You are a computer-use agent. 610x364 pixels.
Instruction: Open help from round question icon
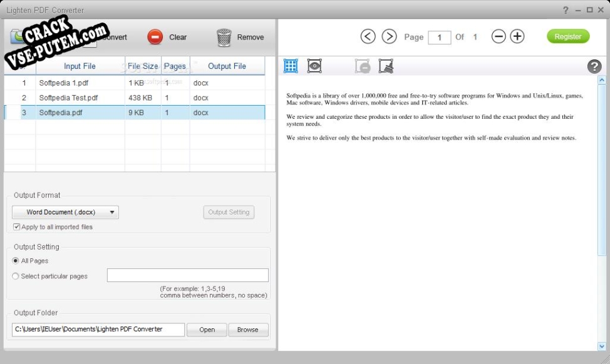tap(594, 66)
